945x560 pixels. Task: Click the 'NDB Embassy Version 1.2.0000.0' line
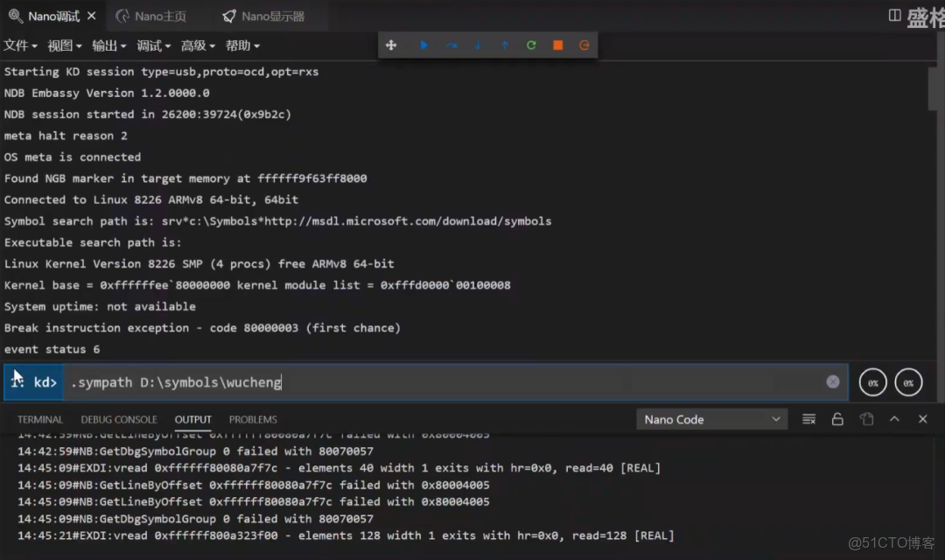[x=107, y=93]
